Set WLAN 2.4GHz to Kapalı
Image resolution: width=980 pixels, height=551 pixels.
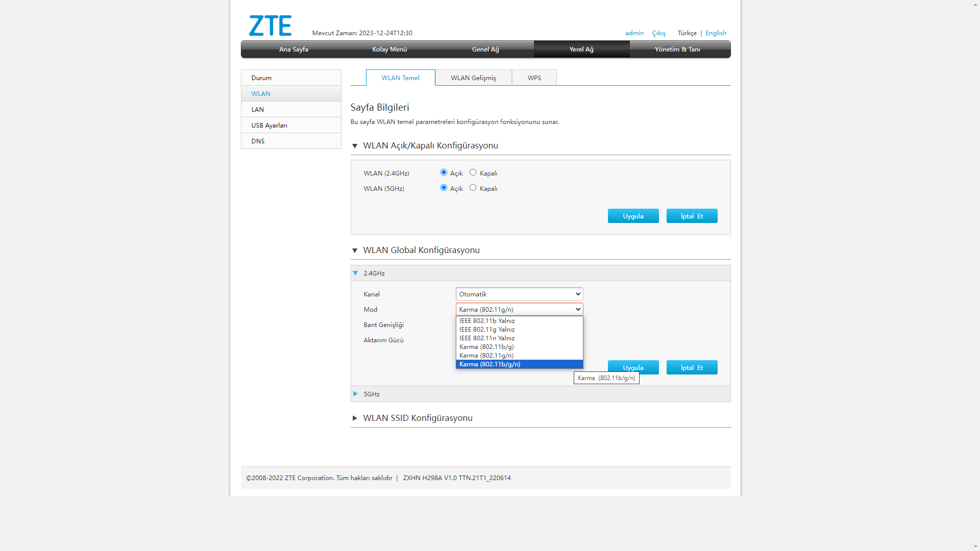tap(473, 172)
